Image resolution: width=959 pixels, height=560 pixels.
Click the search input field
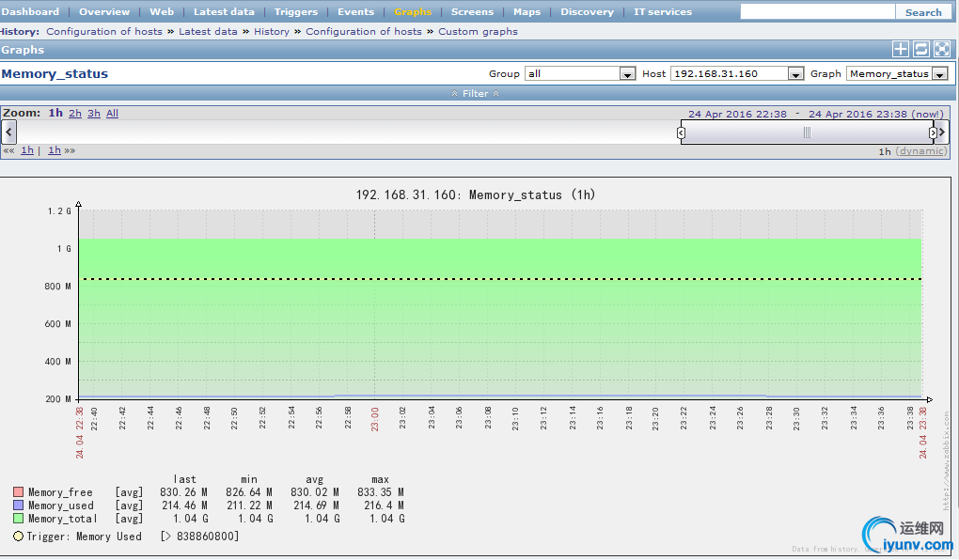click(817, 12)
